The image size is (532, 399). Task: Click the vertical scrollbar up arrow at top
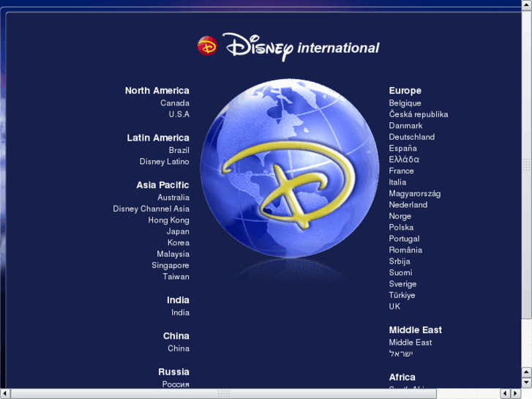pyautogui.click(x=527, y=5)
